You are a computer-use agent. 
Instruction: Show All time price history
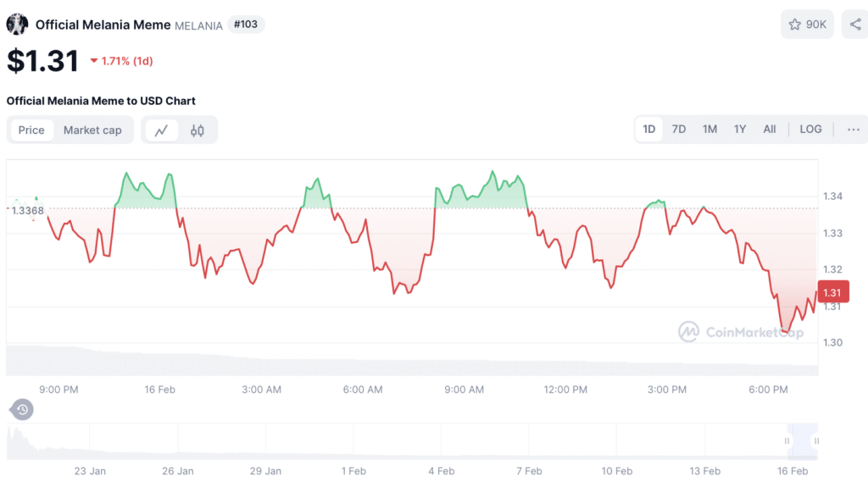tap(770, 130)
